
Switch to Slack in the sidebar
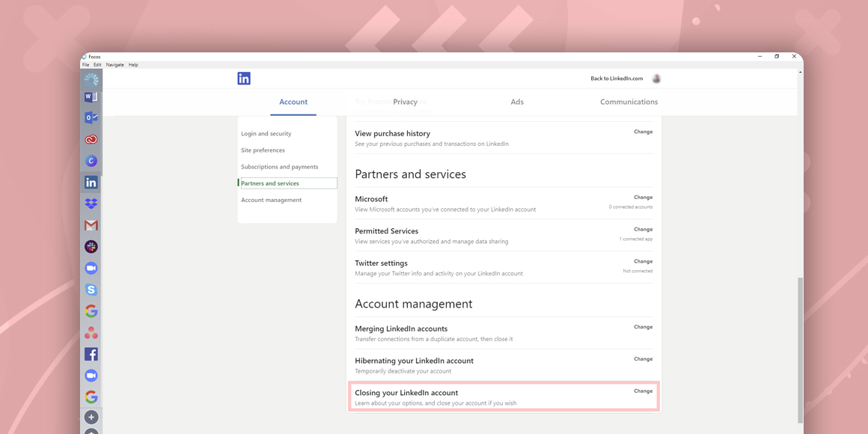click(x=91, y=247)
